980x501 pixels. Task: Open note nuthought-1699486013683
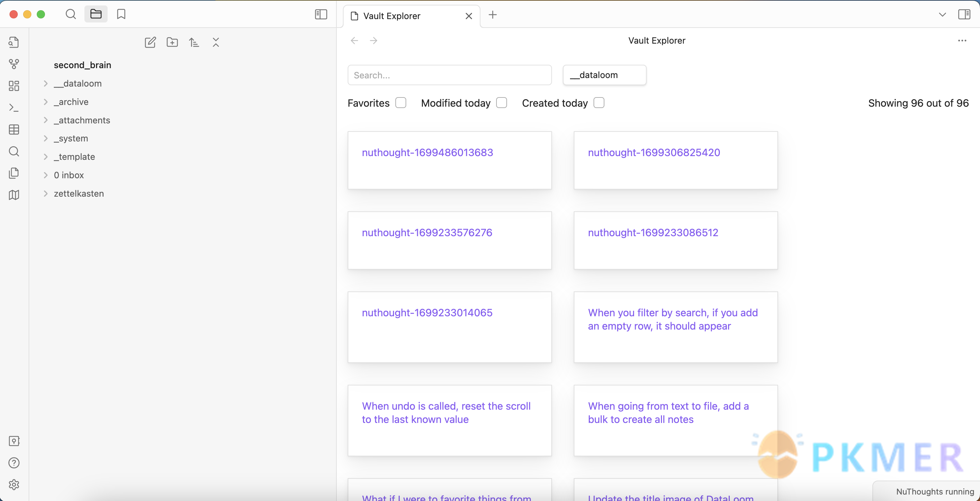427,153
